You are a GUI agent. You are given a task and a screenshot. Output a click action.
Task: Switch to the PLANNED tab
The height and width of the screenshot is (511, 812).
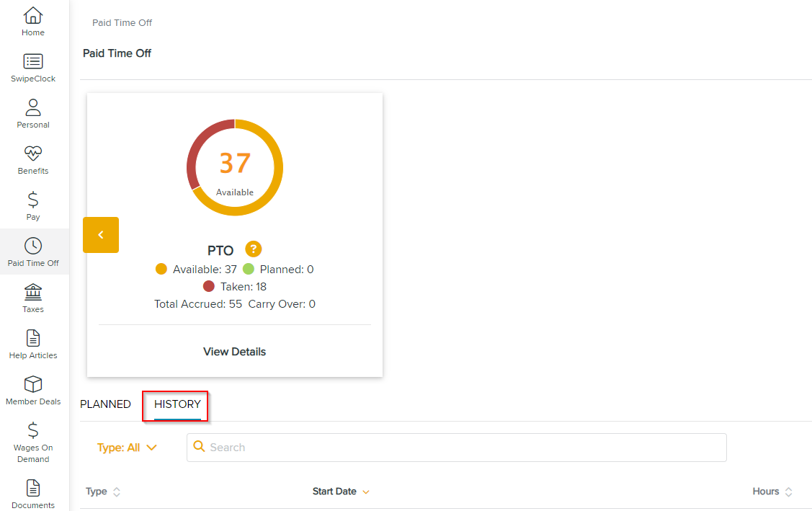(105, 404)
